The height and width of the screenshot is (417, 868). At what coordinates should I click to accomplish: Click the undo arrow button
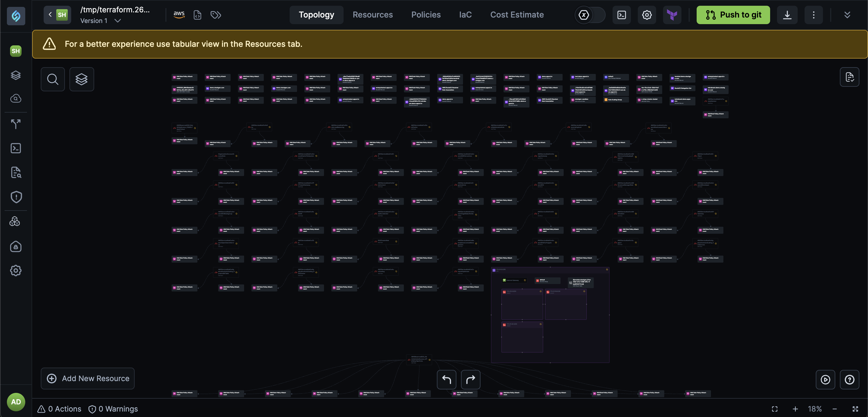click(x=446, y=380)
